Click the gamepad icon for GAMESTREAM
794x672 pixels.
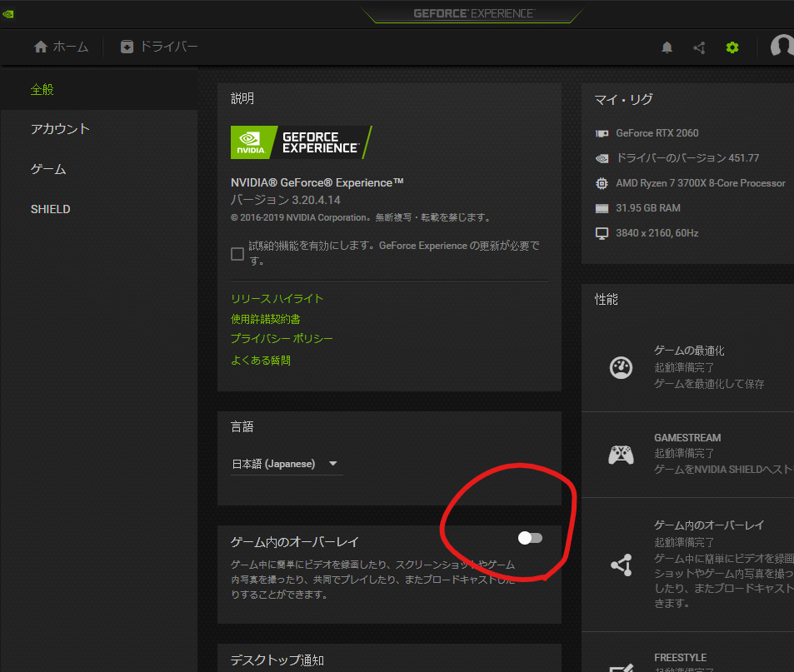[621, 455]
